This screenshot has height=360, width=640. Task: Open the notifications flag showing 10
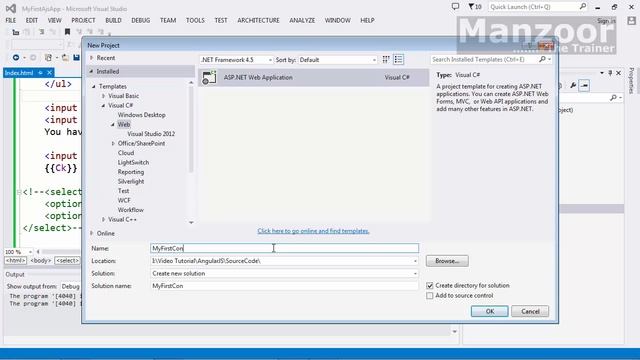475,7
